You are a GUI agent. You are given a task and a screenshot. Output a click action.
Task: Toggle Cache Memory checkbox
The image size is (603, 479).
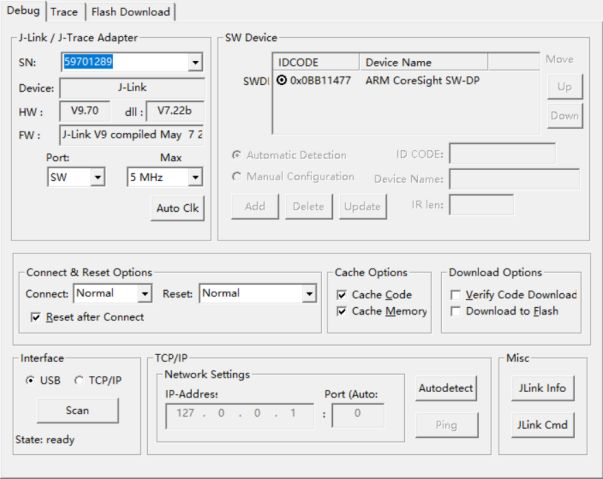[341, 311]
